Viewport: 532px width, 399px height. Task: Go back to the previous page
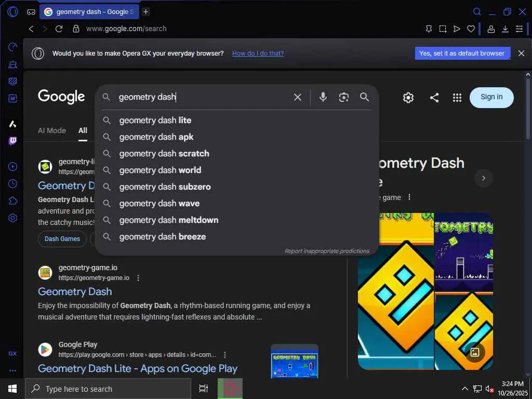(31, 29)
